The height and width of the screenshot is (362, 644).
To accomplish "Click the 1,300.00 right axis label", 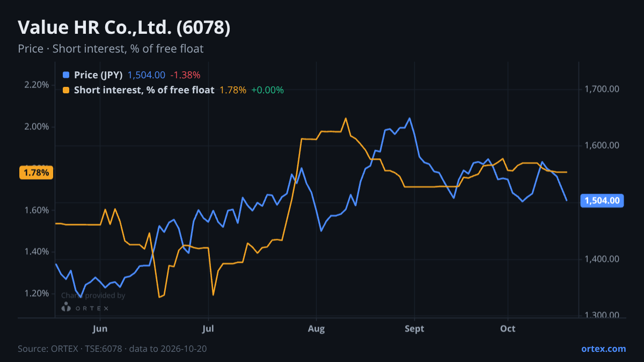I will point(602,315).
